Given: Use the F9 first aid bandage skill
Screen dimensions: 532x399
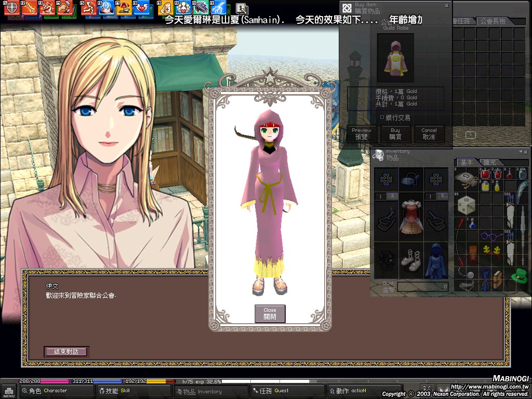Looking at the screenshot, I should (166, 8).
